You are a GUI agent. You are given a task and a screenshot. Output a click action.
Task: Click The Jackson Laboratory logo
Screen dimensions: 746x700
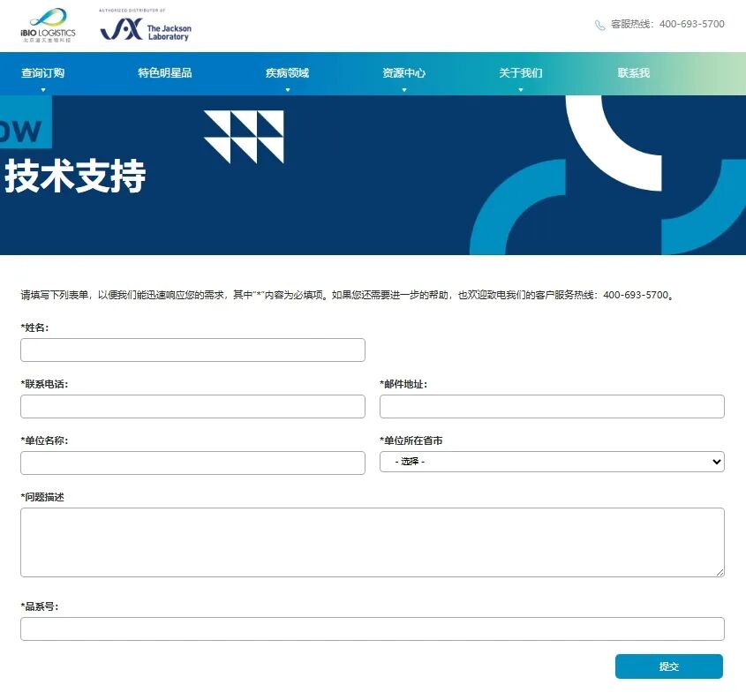pyautogui.click(x=146, y=29)
